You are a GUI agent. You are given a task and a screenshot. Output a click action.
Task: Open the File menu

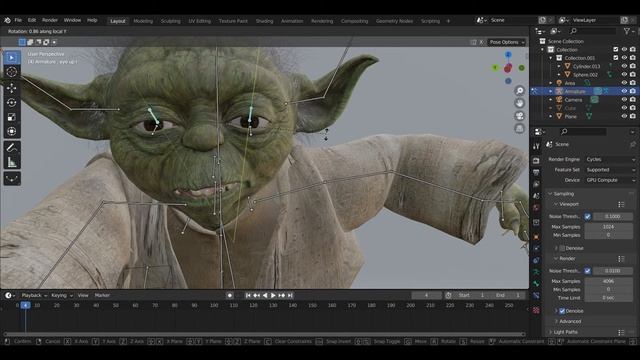pyautogui.click(x=18, y=20)
